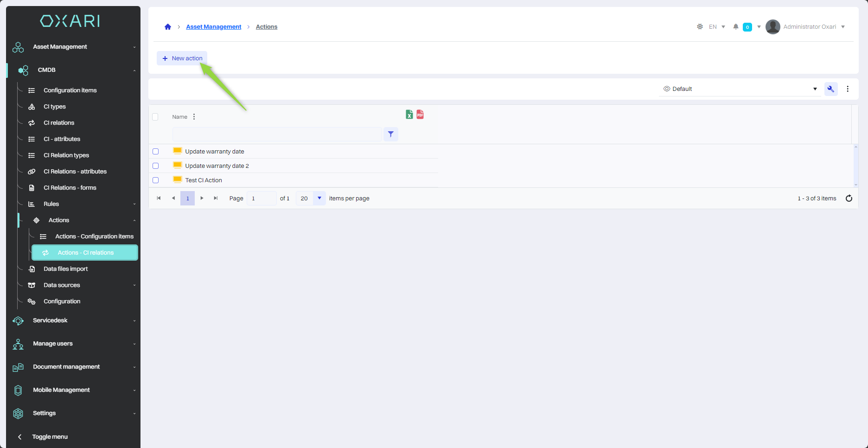This screenshot has width=868, height=448.
Task: Click the Name filter input field
Action: (277, 134)
